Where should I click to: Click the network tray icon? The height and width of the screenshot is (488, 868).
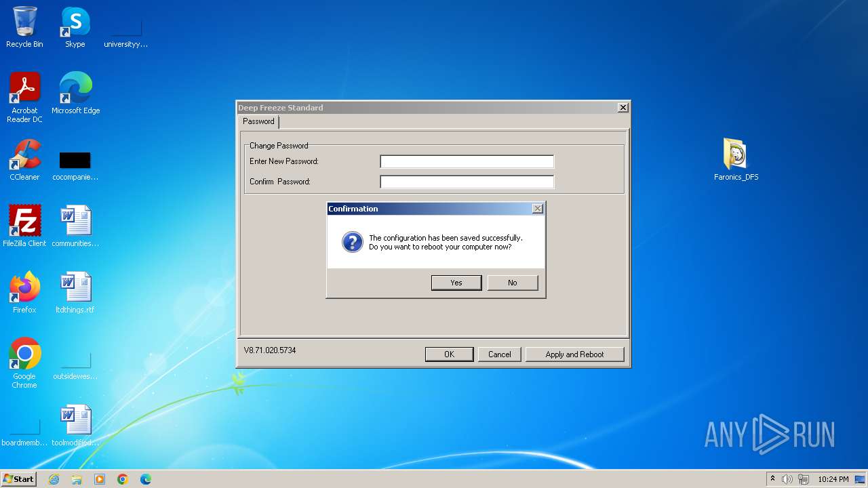tap(804, 479)
